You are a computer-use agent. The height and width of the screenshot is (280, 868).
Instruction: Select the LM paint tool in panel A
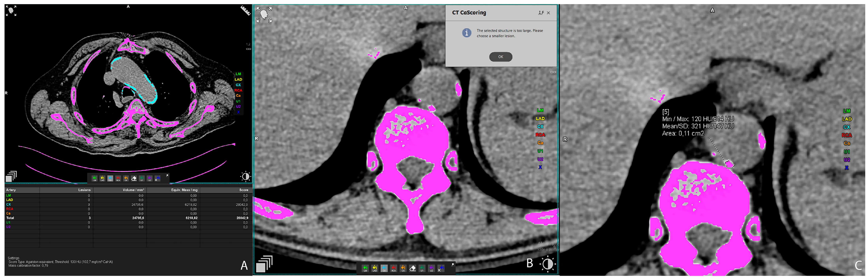click(95, 178)
